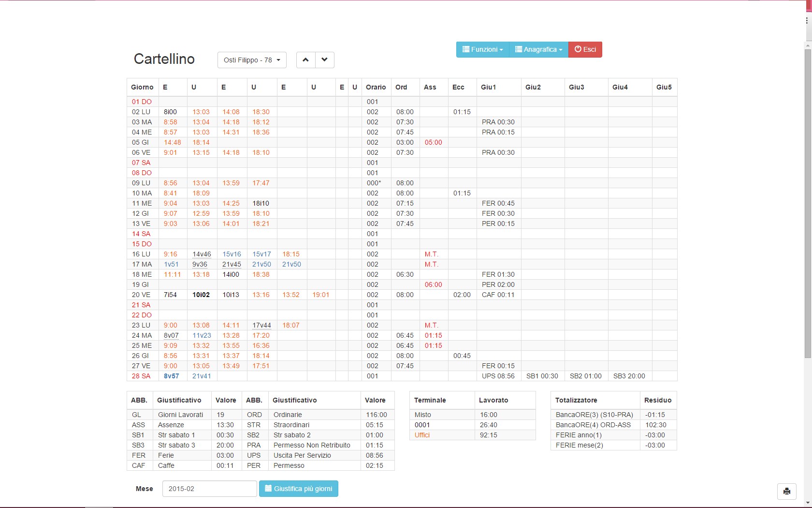Open the Funzioni dropdown menu
The height and width of the screenshot is (508, 812).
(482, 49)
